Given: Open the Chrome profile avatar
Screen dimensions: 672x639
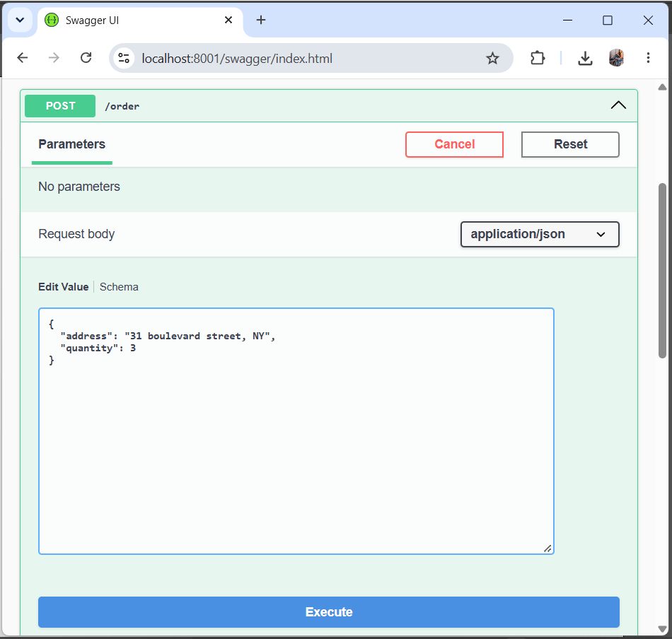Looking at the screenshot, I should click(x=616, y=58).
